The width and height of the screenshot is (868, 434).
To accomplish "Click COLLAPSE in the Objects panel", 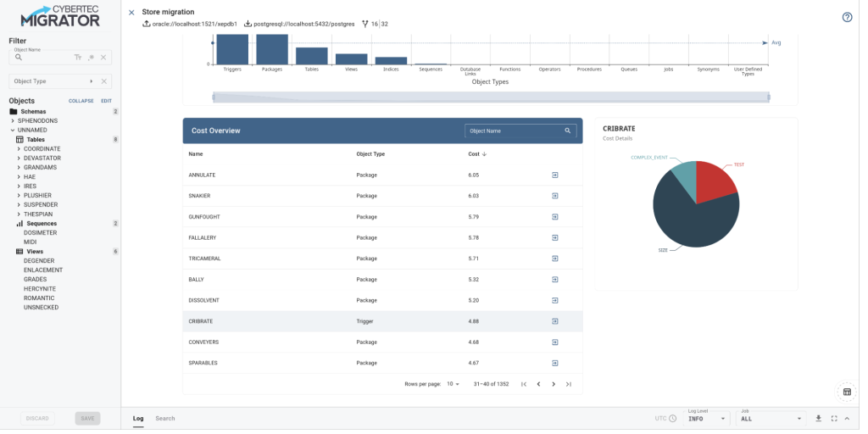I will tap(81, 101).
